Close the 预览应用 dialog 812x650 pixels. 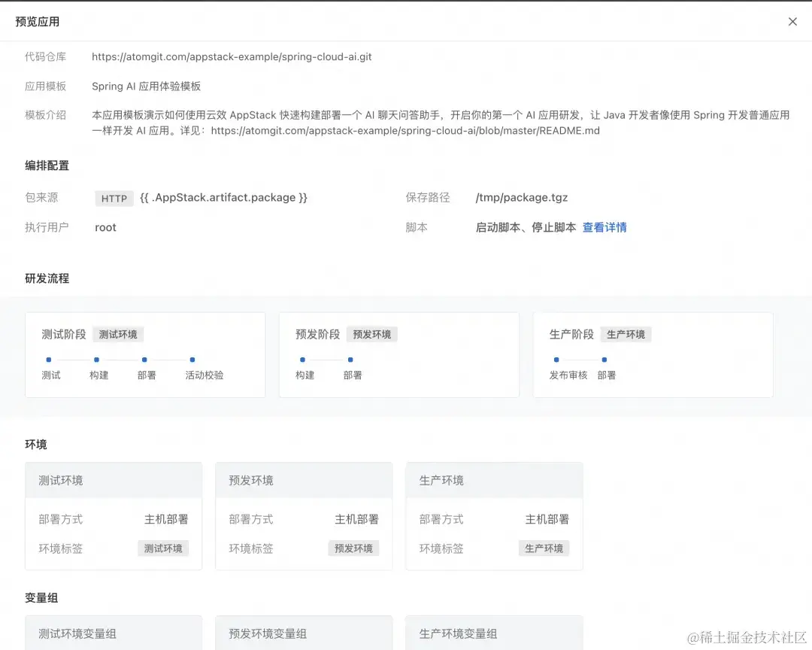click(x=792, y=21)
